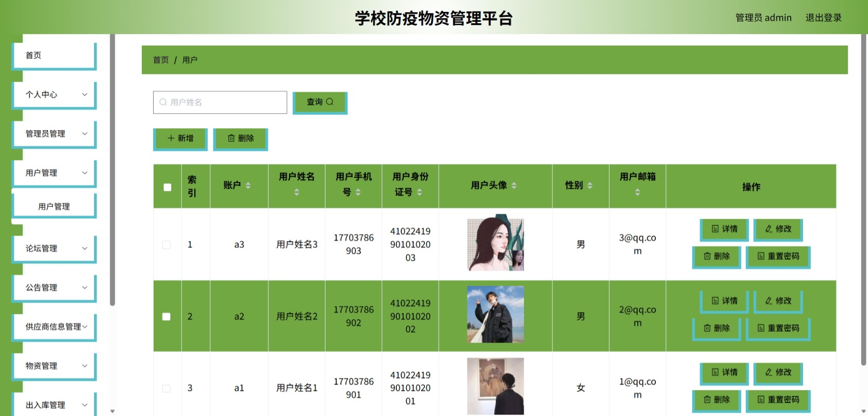Check the row checkbox for user a2
This screenshot has width=868, height=416.
tap(166, 316)
